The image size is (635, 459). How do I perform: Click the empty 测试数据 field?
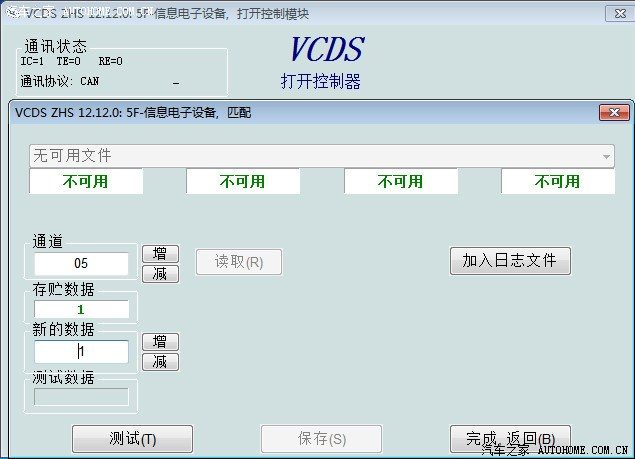click(81, 397)
